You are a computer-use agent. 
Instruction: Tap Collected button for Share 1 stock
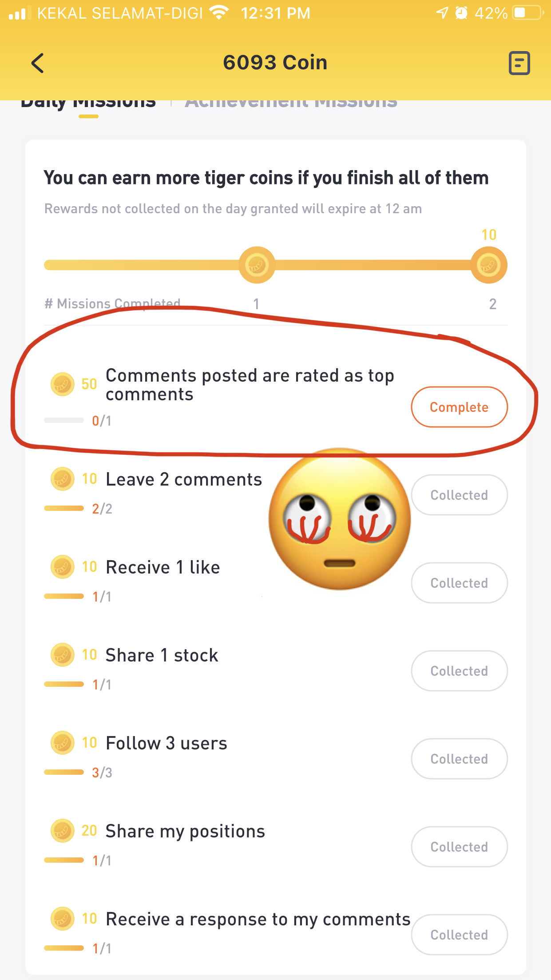tap(459, 671)
